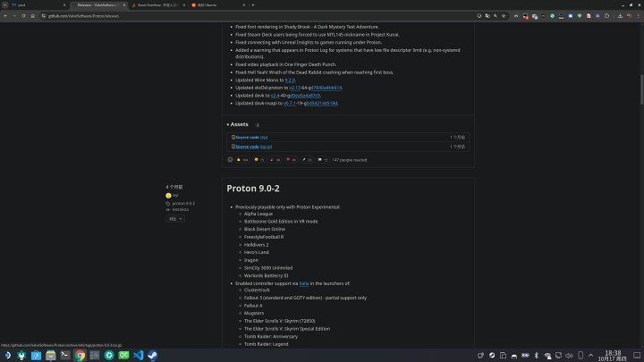Open Visual Studio Code from the taskbar
The width and height of the screenshot is (644, 362).
138,355
